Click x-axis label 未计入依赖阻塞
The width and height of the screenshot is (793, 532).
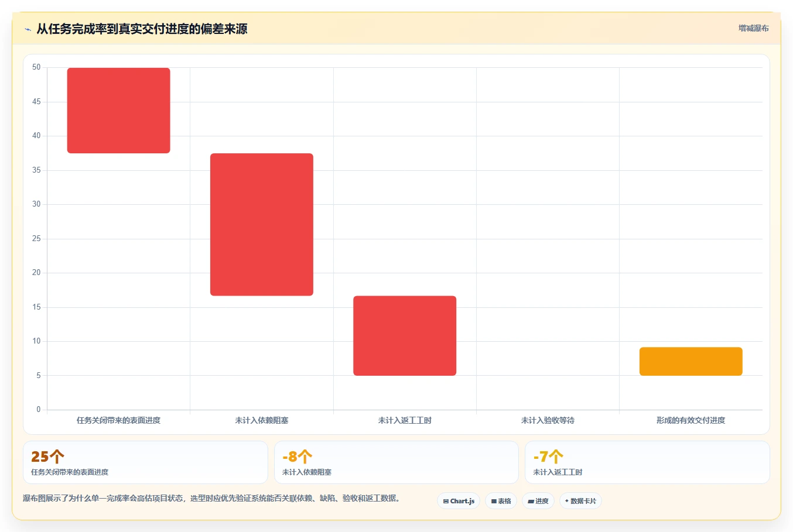point(262,420)
